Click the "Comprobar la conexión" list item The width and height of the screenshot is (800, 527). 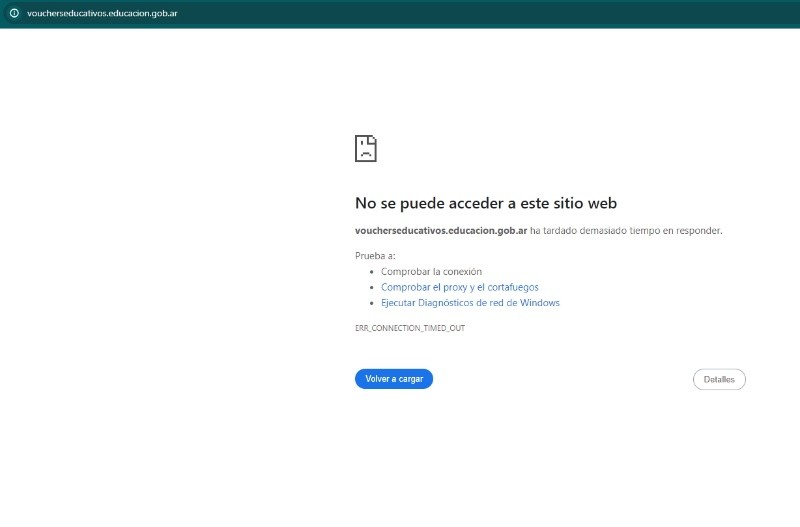click(x=431, y=271)
